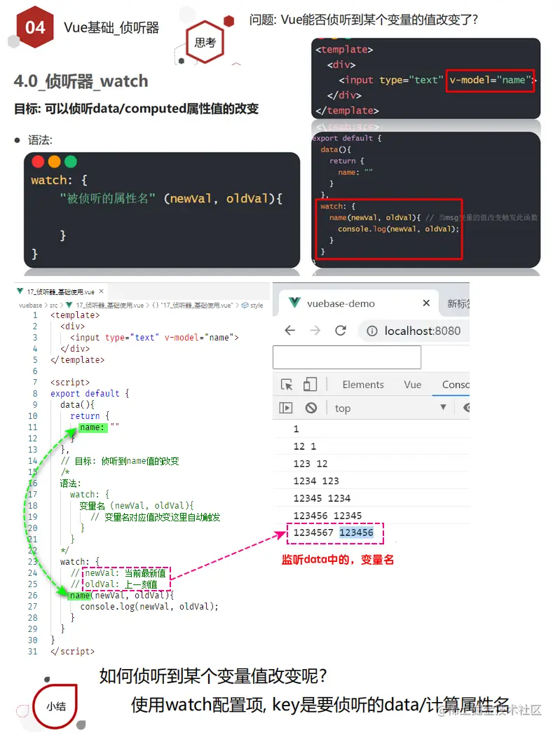Screen dimensions: 560x735
Task: Click editor line number 23
Action: point(32,561)
